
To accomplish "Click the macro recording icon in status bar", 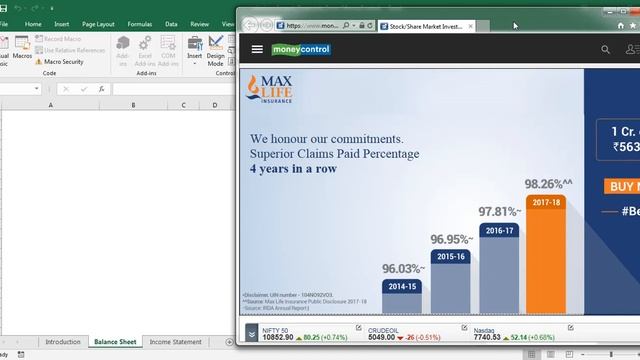I will (21, 355).
